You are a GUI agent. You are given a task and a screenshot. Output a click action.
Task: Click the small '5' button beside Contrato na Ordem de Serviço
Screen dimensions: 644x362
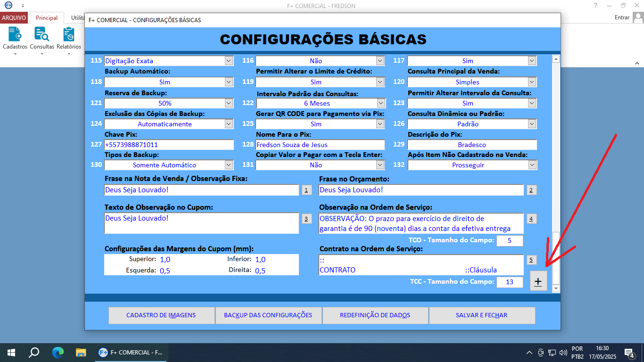tap(532, 260)
